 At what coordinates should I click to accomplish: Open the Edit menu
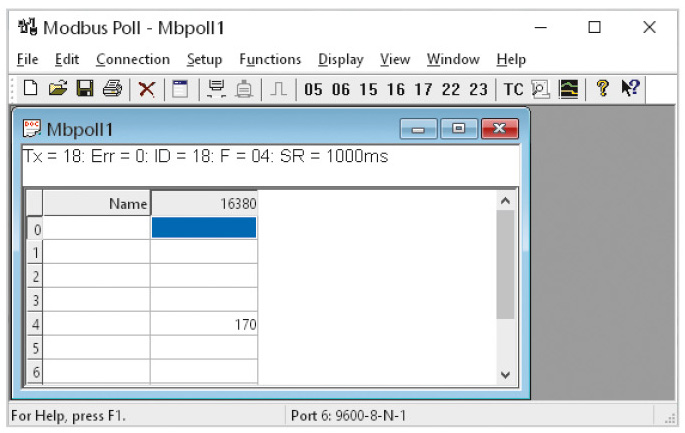tap(67, 59)
